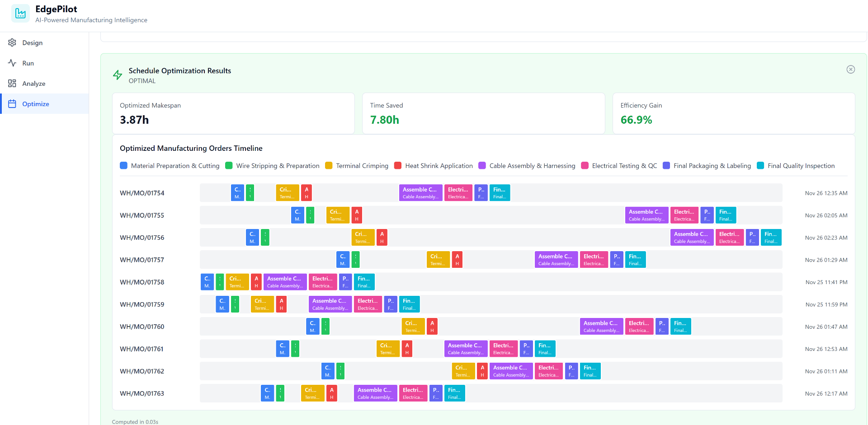Click WH/MO/01759 indigo Packaging block

pos(391,304)
